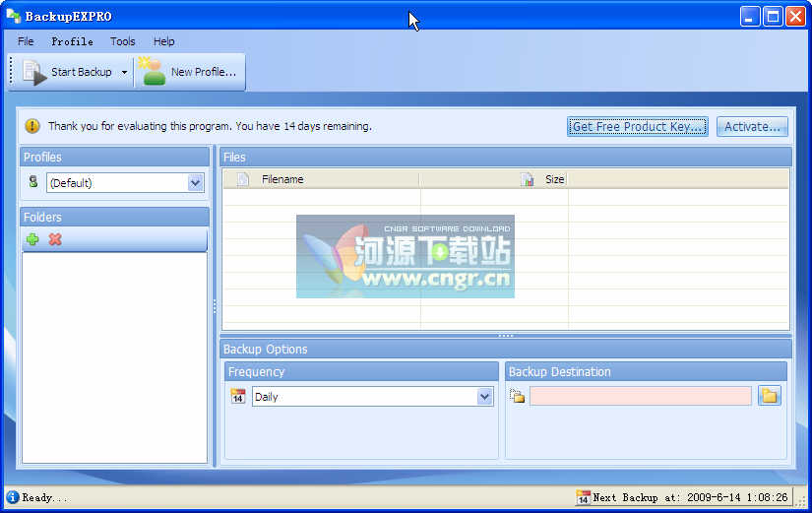Remove folder using the red X icon

tap(55, 239)
